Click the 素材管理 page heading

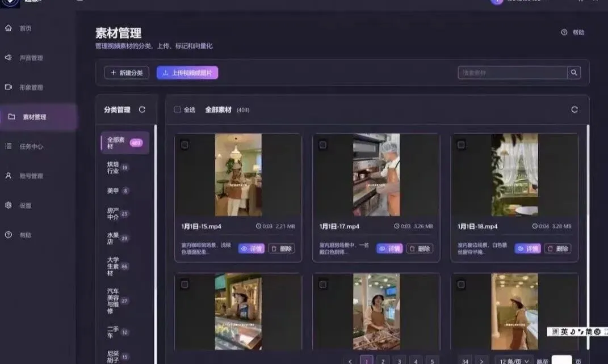tap(119, 33)
